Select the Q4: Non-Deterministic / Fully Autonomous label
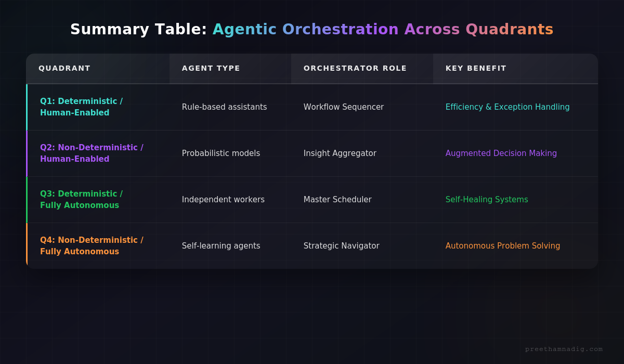Screen dimensions: 624x364 click(92, 245)
